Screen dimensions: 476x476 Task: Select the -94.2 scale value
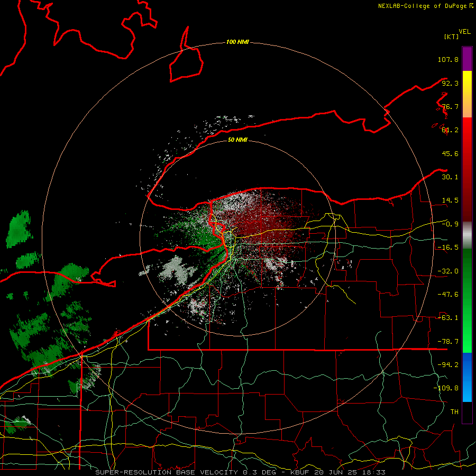point(448,365)
